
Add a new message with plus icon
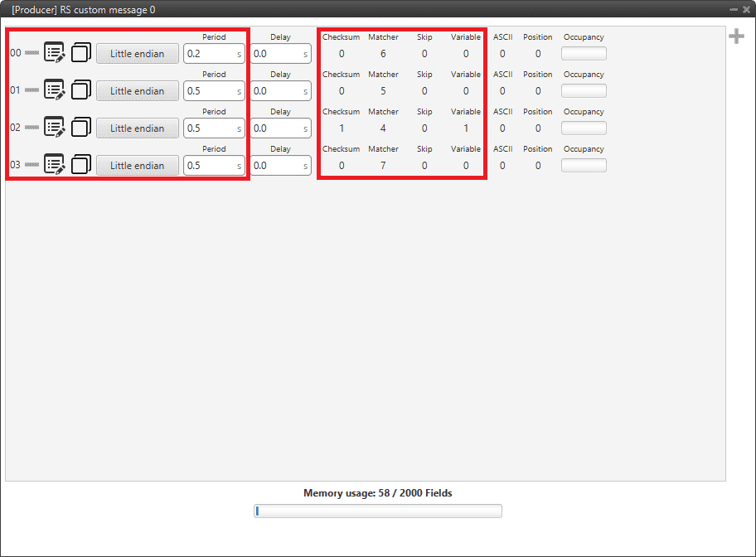(x=736, y=36)
